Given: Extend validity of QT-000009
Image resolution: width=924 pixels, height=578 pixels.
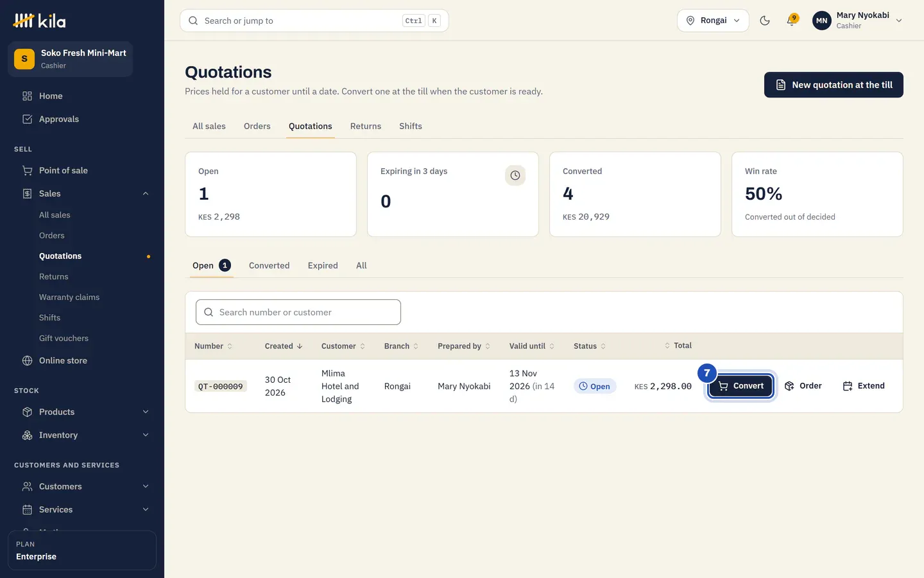Looking at the screenshot, I should click(864, 386).
